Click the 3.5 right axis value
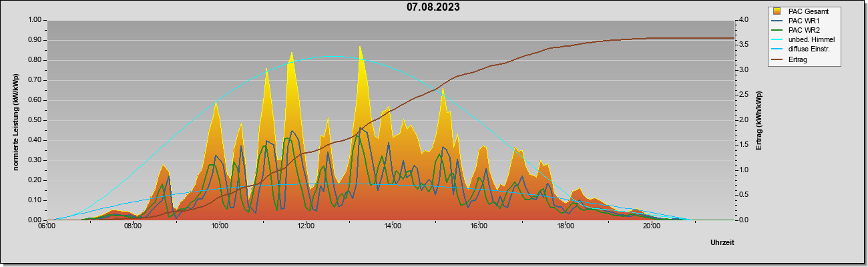This screenshot has width=868, height=267. pyautogui.click(x=744, y=45)
